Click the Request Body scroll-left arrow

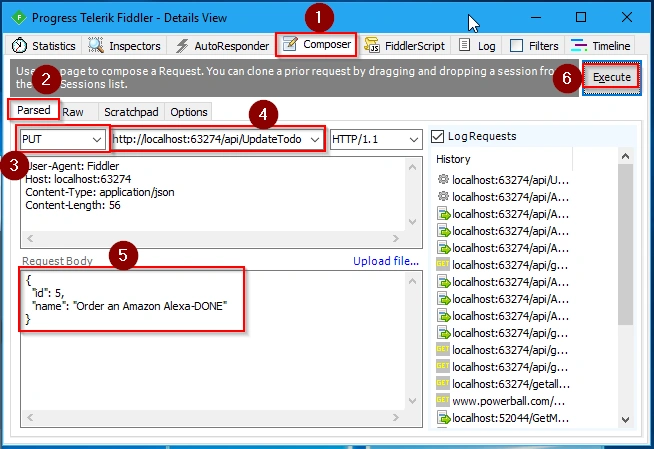(x=30, y=417)
